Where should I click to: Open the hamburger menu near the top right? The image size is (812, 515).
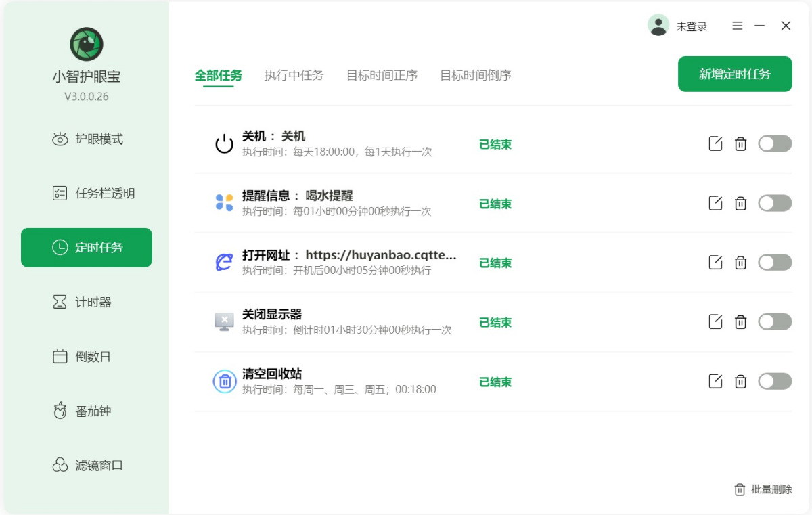tap(737, 26)
